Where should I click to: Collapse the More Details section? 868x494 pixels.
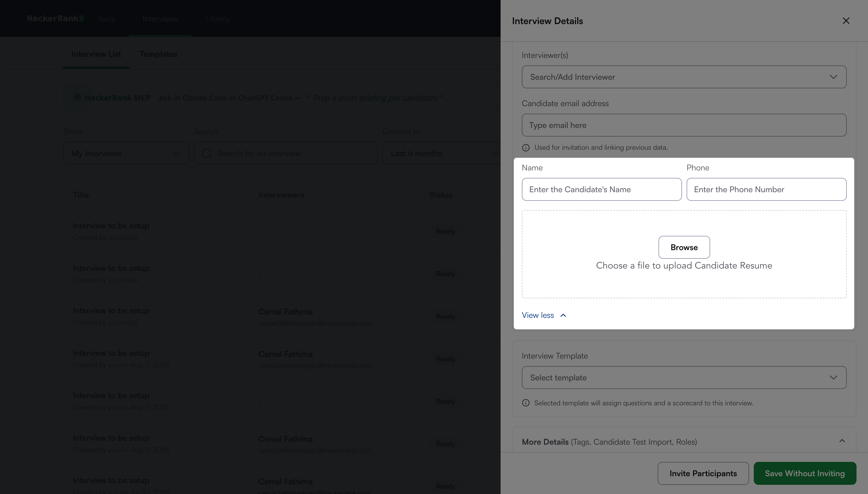[x=842, y=441]
